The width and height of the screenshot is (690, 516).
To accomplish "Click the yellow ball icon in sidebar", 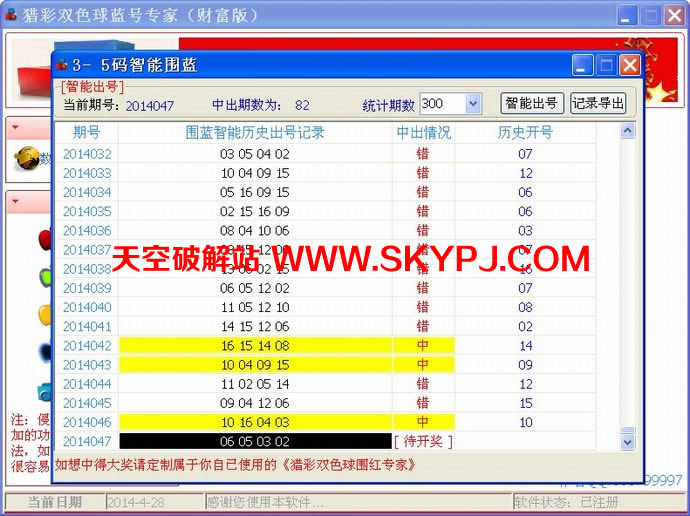I will click(x=45, y=314).
